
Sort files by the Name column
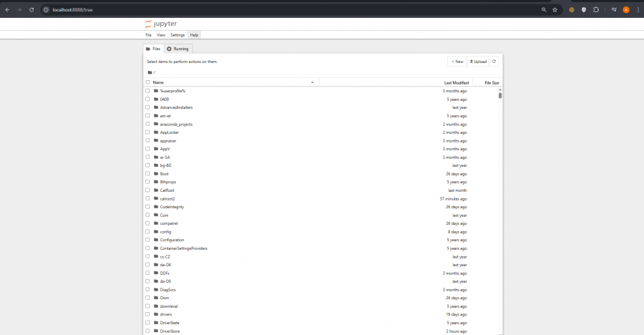[x=159, y=82]
